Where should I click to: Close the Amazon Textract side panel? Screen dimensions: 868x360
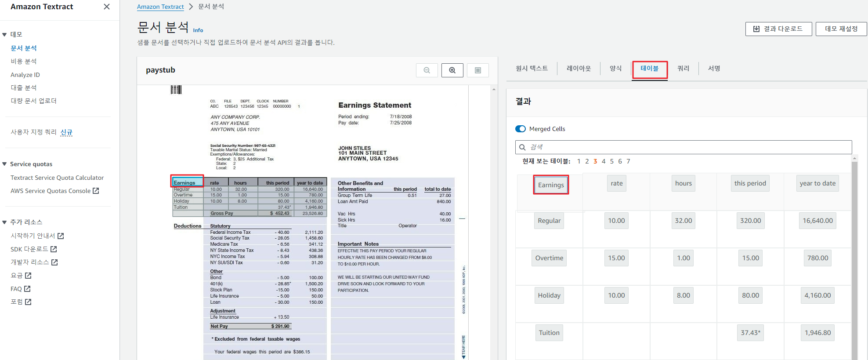[x=107, y=7]
